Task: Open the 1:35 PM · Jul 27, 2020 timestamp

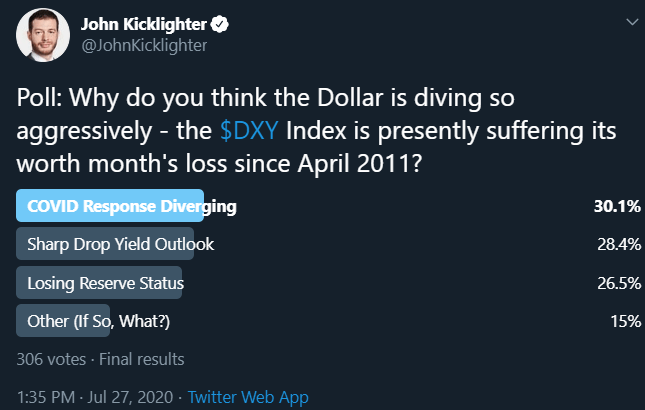Action: tap(95, 397)
